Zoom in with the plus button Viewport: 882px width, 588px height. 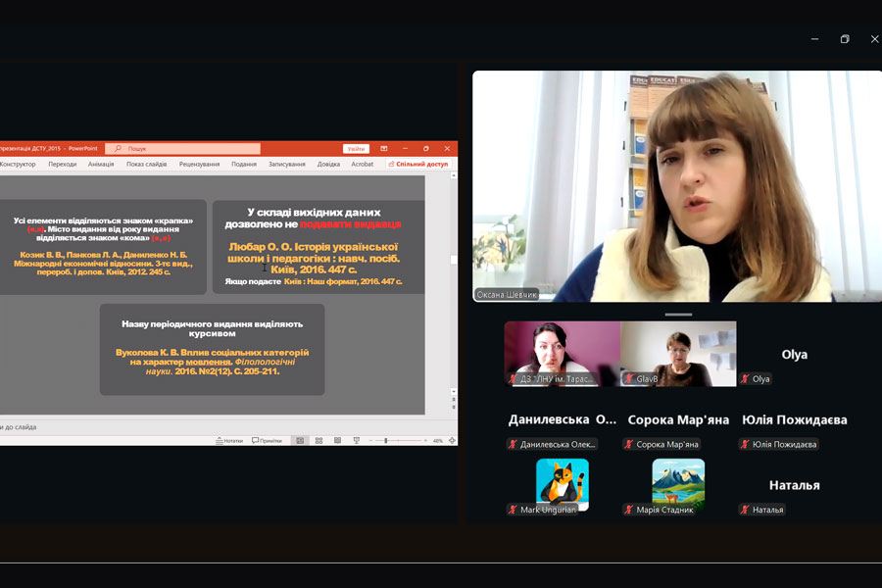pyautogui.click(x=425, y=441)
